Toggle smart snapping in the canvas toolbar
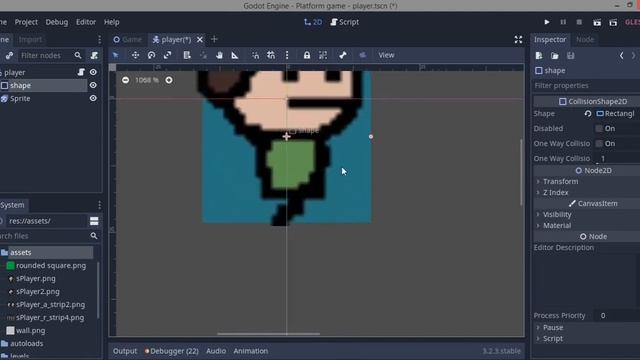This screenshot has width=640, height=360. pyautogui.click(x=255, y=55)
